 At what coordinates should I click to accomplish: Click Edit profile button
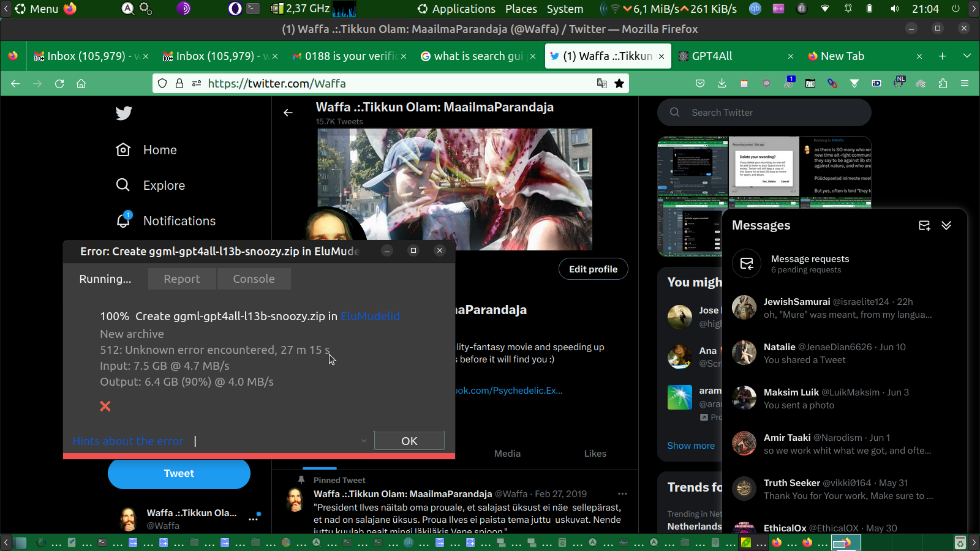(593, 269)
